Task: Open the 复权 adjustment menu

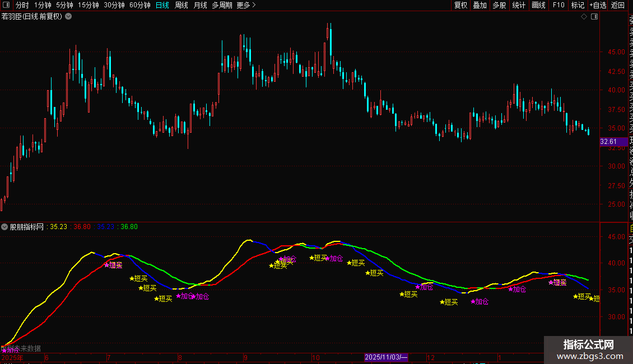Action: click(460, 5)
